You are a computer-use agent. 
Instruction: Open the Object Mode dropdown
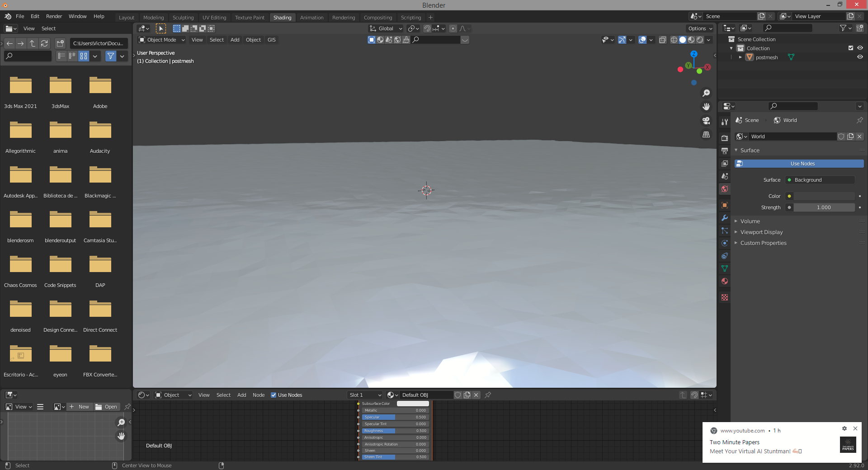161,40
